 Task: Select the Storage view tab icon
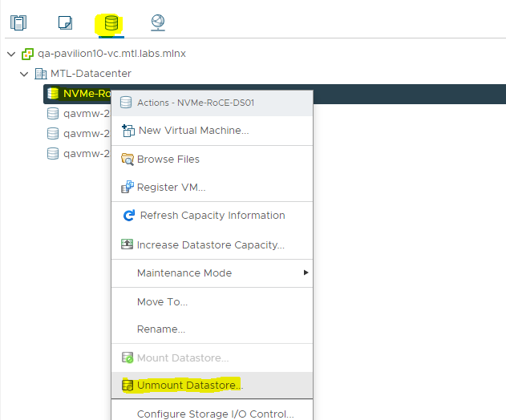click(111, 23)
